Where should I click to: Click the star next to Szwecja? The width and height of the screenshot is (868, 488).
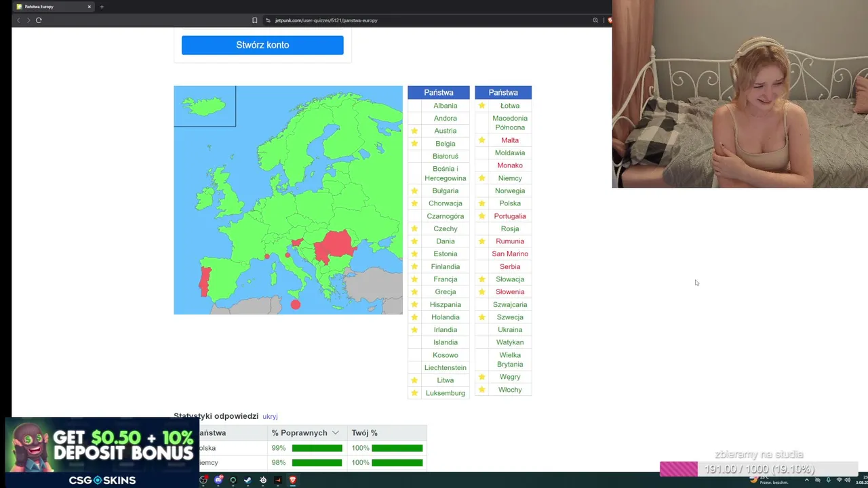[x=481, y=317]
